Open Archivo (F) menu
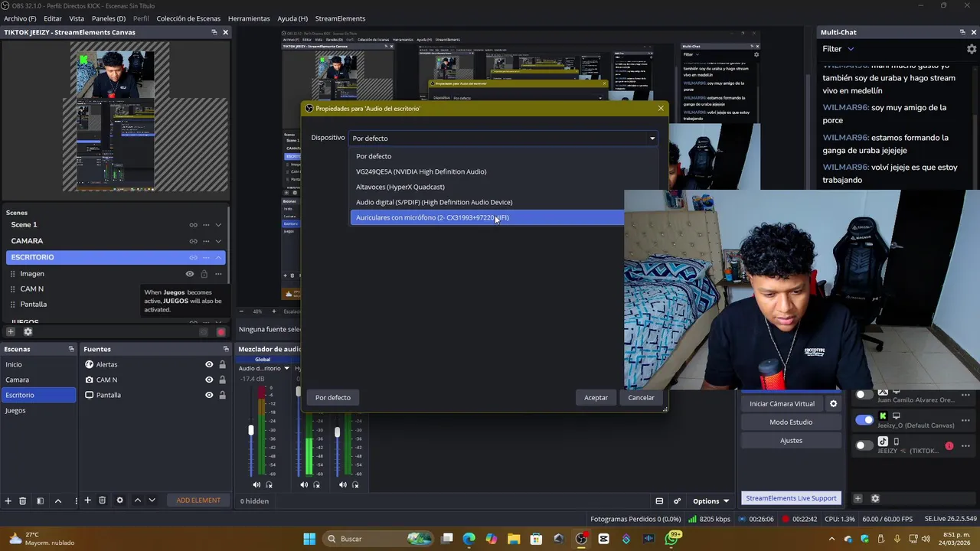This screenshot has height=551, width=980. point(20,18)
